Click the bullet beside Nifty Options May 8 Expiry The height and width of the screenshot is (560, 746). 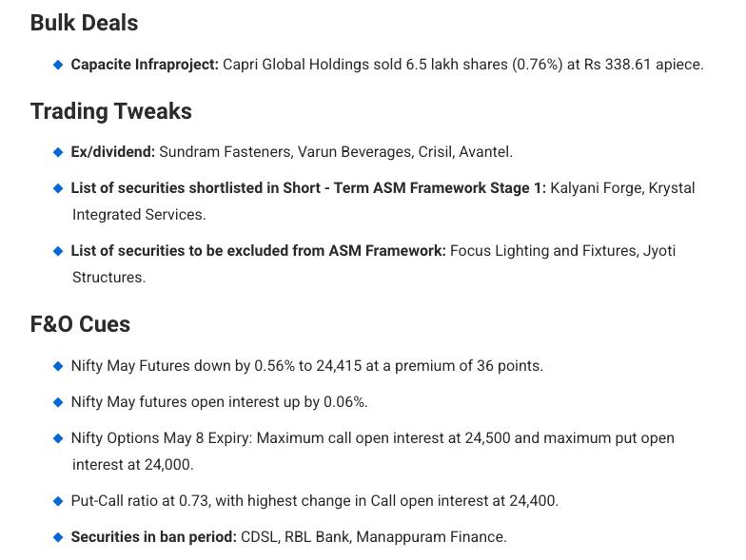58,438
